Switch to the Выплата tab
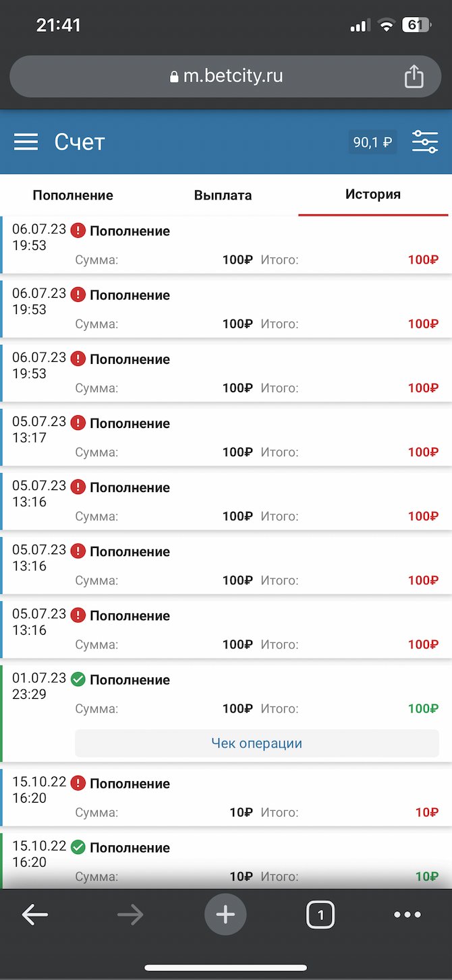The image size is (452, 980). [223, 195]
